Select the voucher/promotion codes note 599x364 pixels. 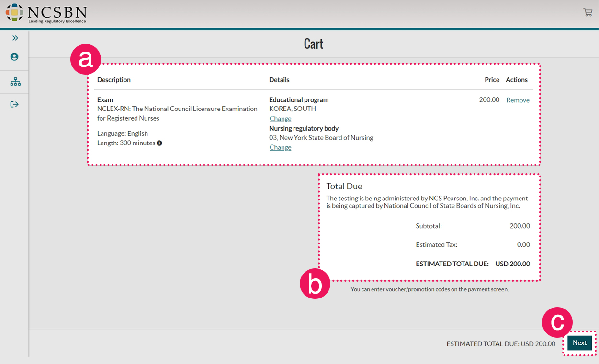429,289
